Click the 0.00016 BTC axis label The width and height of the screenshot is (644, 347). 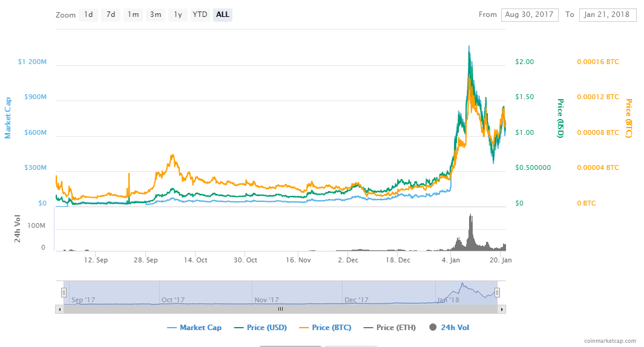(597, 62)
